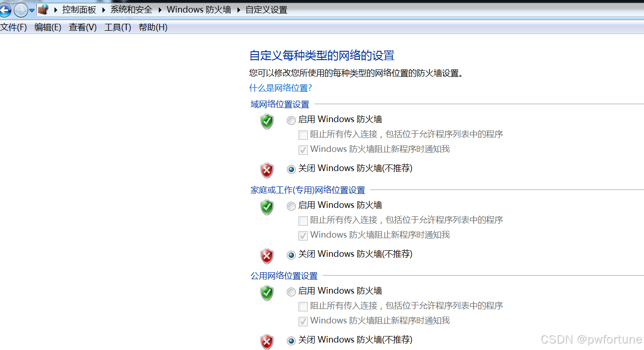Click the 公用网络位置设置 section heading
The image size is (644, 350).
(x=284, y=276)
